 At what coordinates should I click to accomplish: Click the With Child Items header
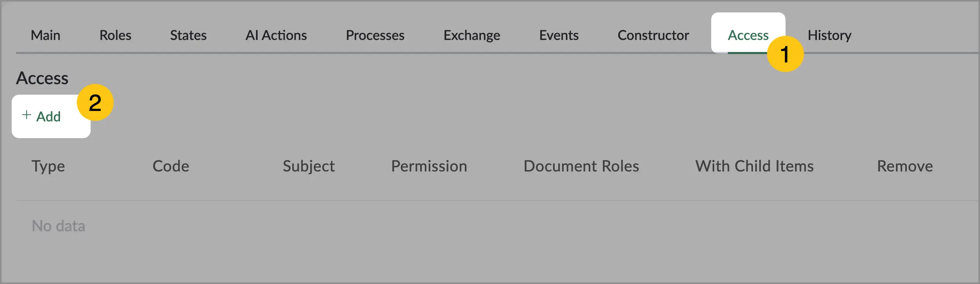(x=755, y=166)
